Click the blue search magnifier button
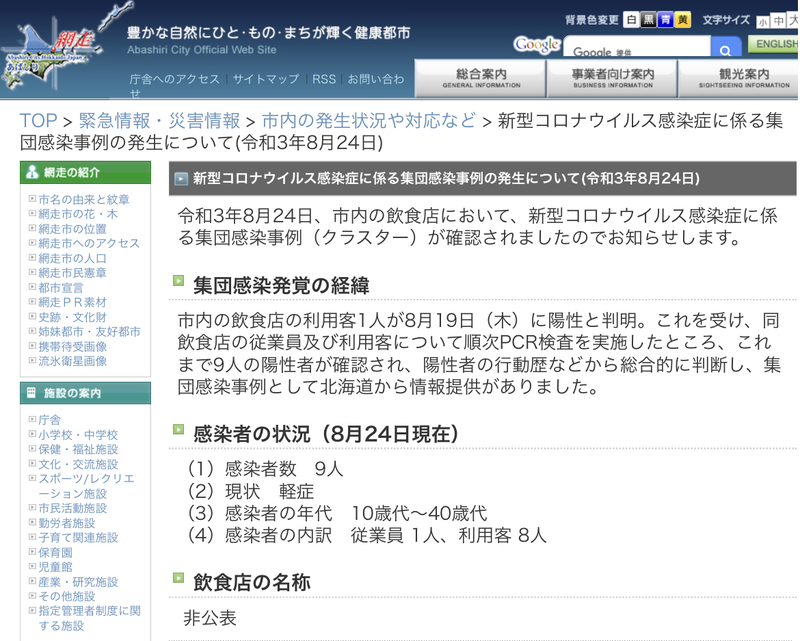The height and width of the screenshot is (641, 800). point(725,50)
